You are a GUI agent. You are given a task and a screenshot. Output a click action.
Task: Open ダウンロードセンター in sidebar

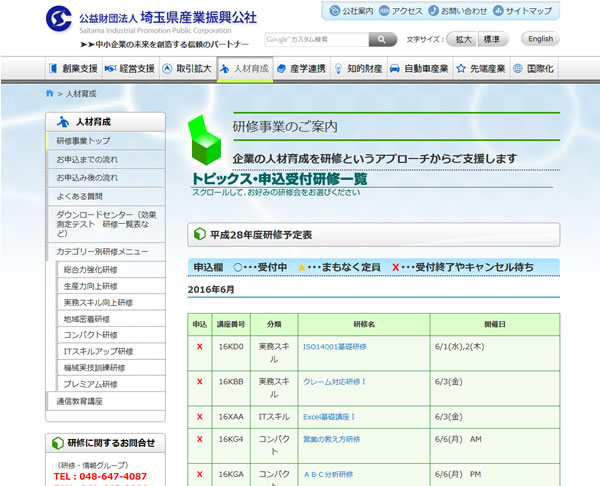(106, 224)
